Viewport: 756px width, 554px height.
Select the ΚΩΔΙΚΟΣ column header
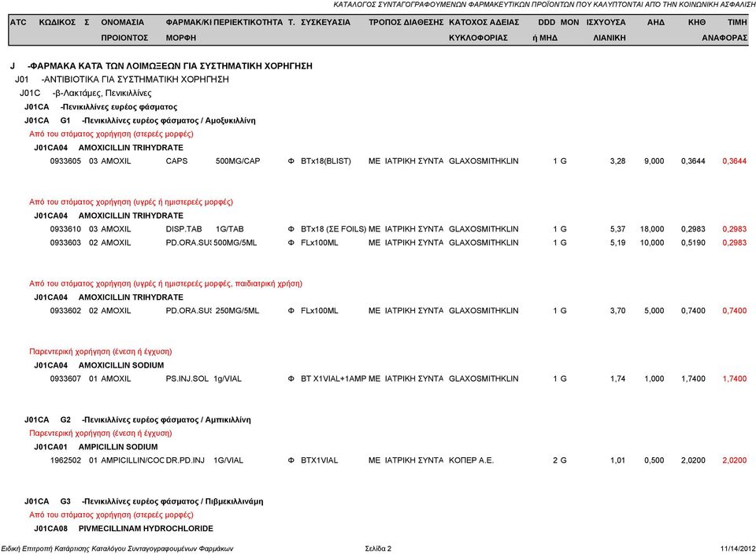tap(57, 22)
